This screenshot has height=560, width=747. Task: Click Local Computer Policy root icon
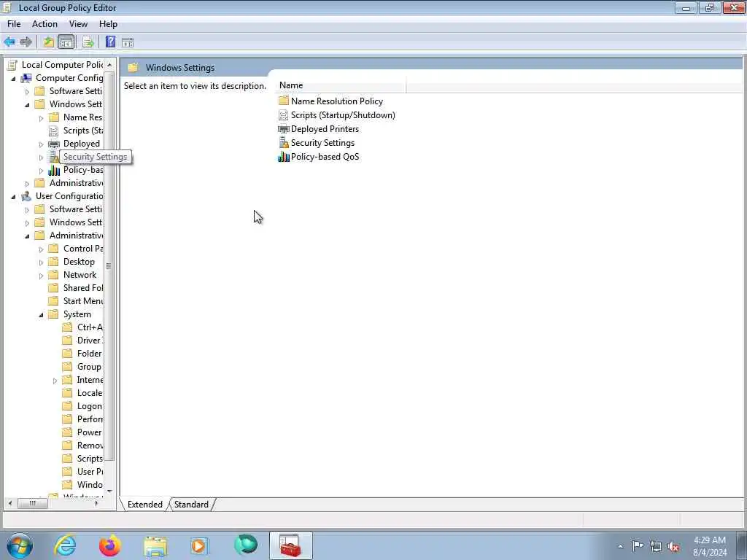coord(12,64)
